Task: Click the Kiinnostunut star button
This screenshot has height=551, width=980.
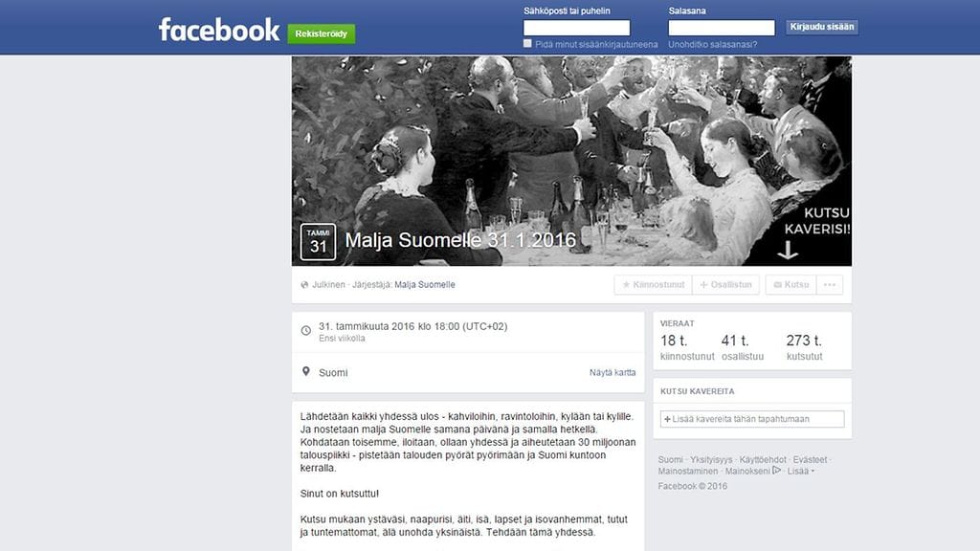Action: pyautogui.click(x=653, y=285)
